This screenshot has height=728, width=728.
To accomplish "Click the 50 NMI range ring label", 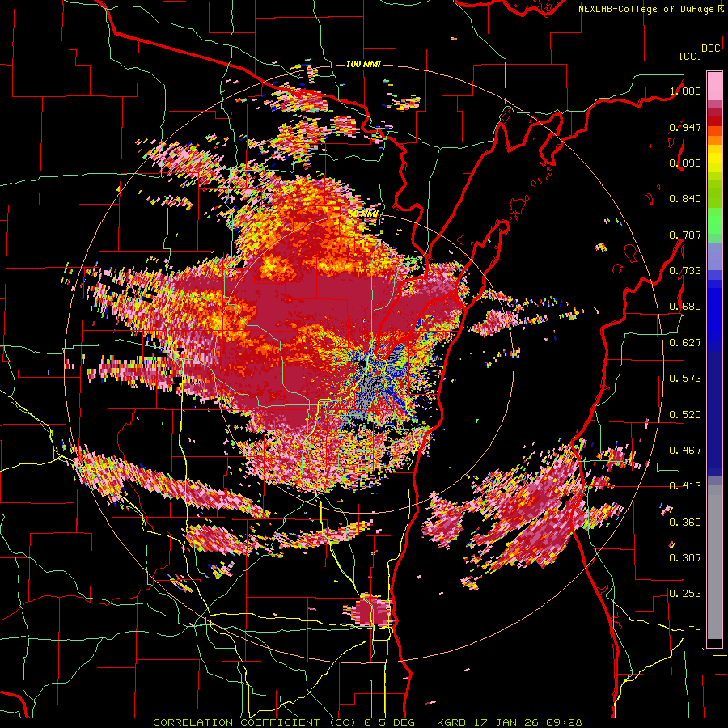I will [363, 214].
